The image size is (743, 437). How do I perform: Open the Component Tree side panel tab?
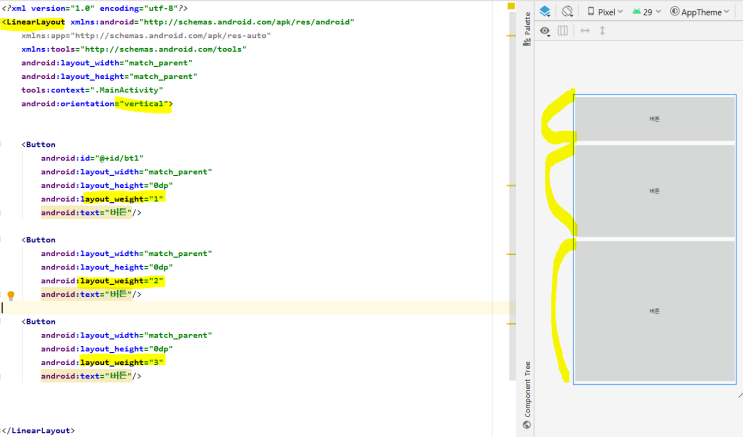click(527, 395)
